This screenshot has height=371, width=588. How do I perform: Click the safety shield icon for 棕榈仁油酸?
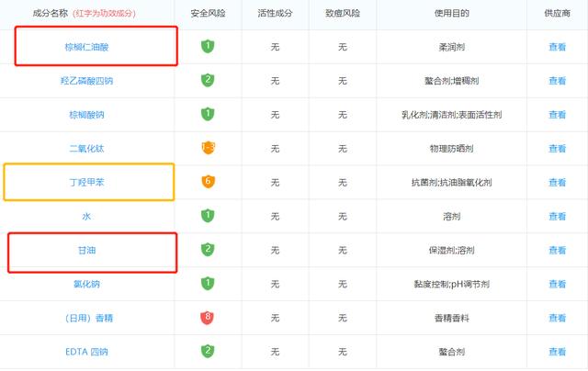(x=208, y=46)
